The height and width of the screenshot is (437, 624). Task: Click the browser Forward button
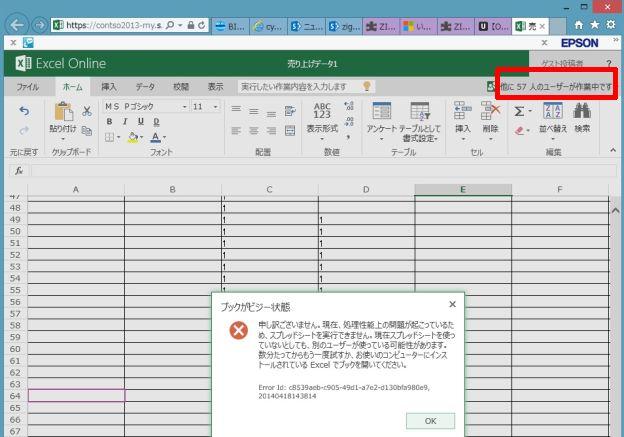pos(39,25)
